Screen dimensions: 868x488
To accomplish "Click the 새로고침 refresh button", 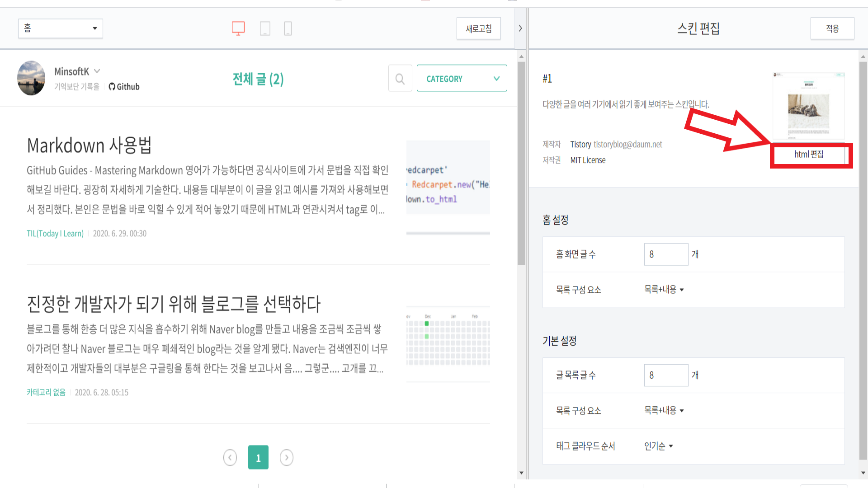I will click(478, 28).
